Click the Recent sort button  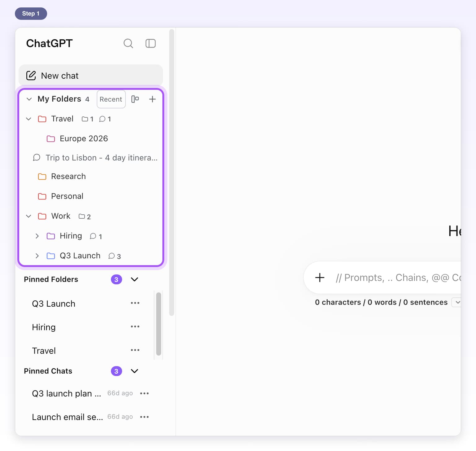coord(111,99)
